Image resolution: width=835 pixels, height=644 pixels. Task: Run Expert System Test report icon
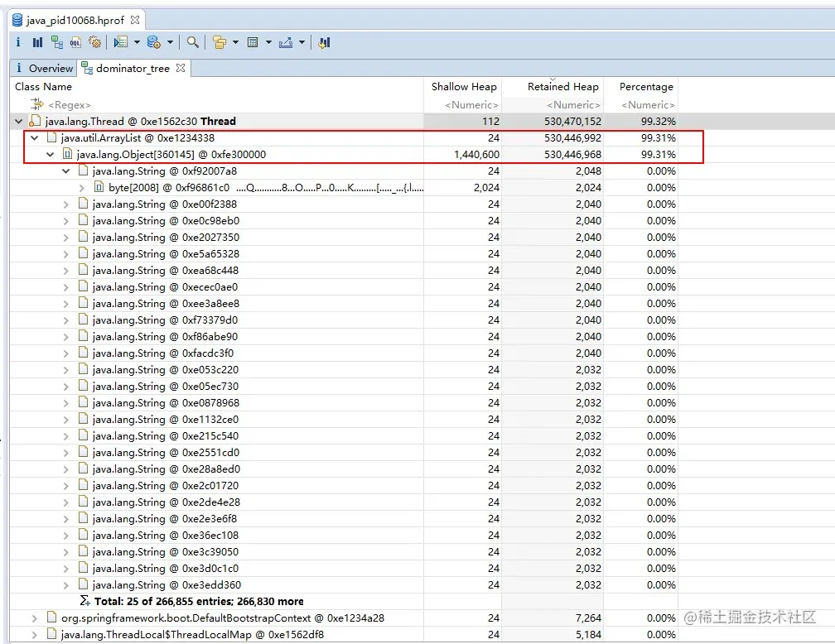[x=121, y=42]
